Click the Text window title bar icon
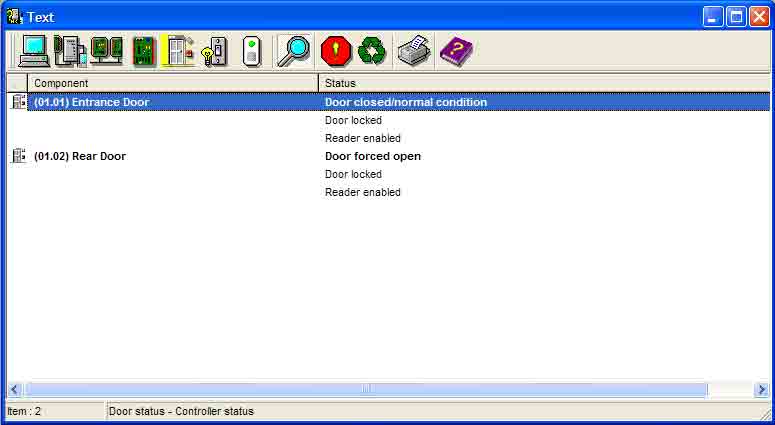The width and height of the screenshot is (775, 425). [x=15, y=17]
